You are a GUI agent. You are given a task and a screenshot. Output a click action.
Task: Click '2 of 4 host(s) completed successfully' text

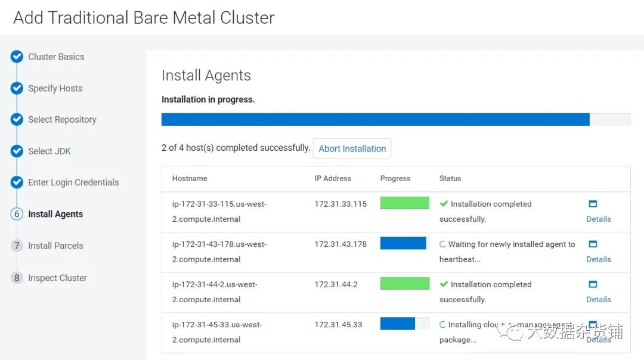pyautogui.click(x=236, y=148)
